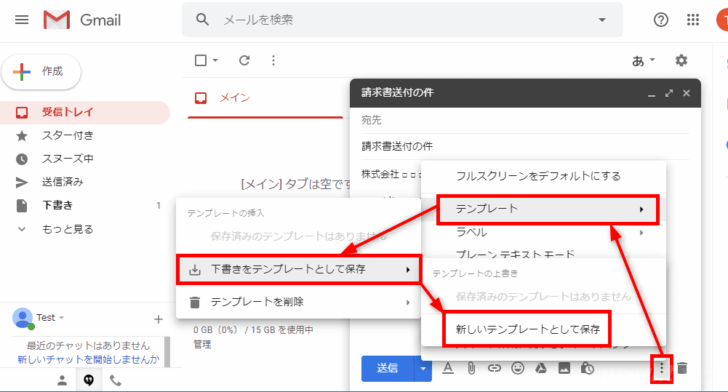Click the subject field 請求書送付の件
This screenshot has height=392, width=728.
(x=525, y=146)
